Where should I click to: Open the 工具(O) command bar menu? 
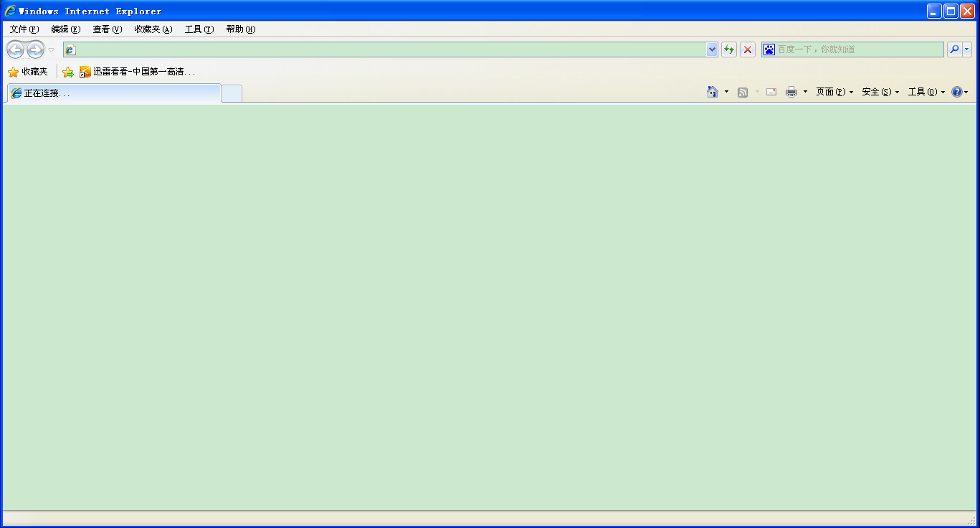pos(926,92)
